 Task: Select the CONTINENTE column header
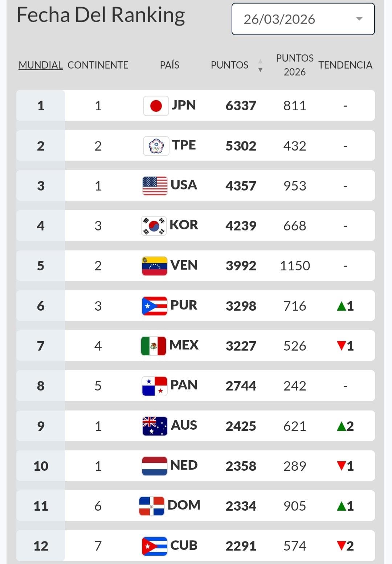click(x=98, y=65)
